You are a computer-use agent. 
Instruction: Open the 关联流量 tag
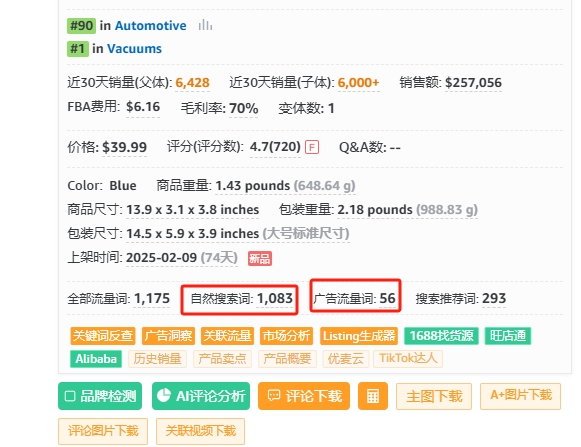(228, 336)
